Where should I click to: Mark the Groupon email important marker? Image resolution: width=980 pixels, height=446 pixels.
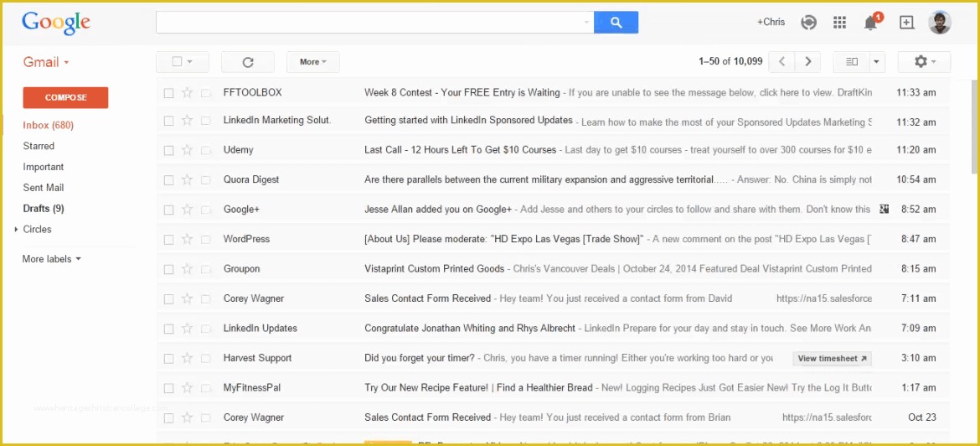(205, 269)
